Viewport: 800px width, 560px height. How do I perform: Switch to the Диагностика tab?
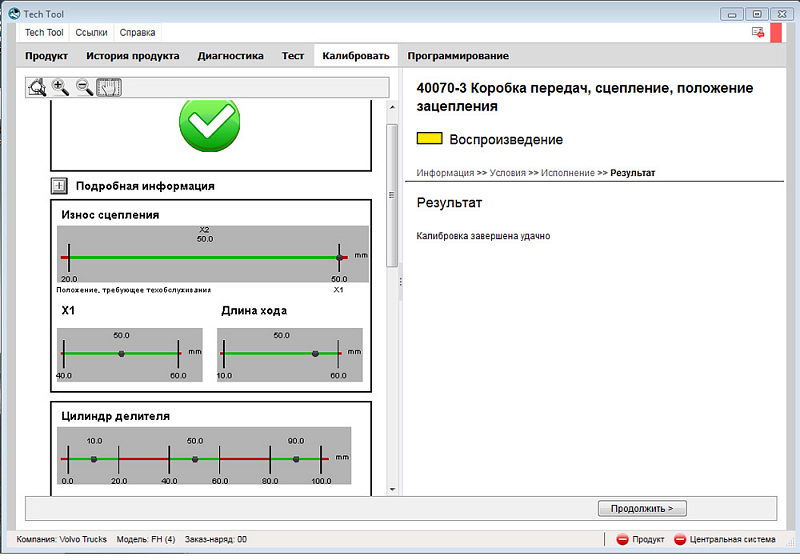point(231,56)
